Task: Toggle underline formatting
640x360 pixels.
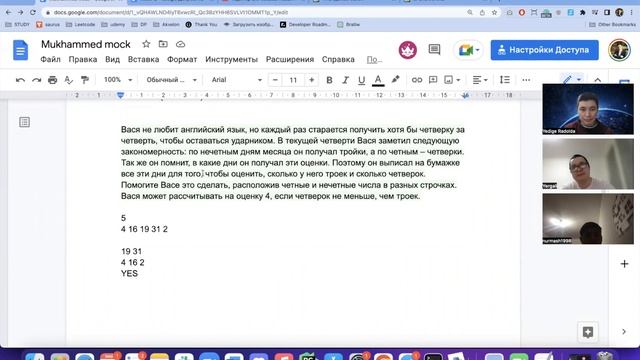Action: click(361, 80)
